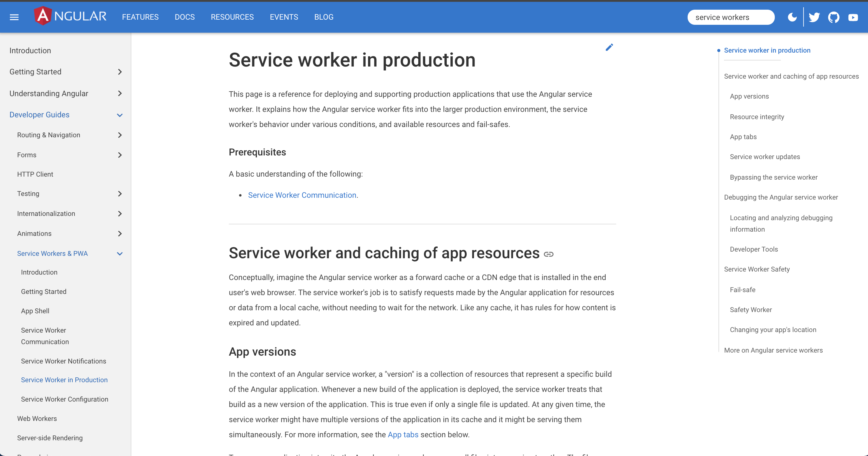Screen dimensions: 868x456
Task: Open the hamburger navigation menu
Action: click(x=14, y=17)
